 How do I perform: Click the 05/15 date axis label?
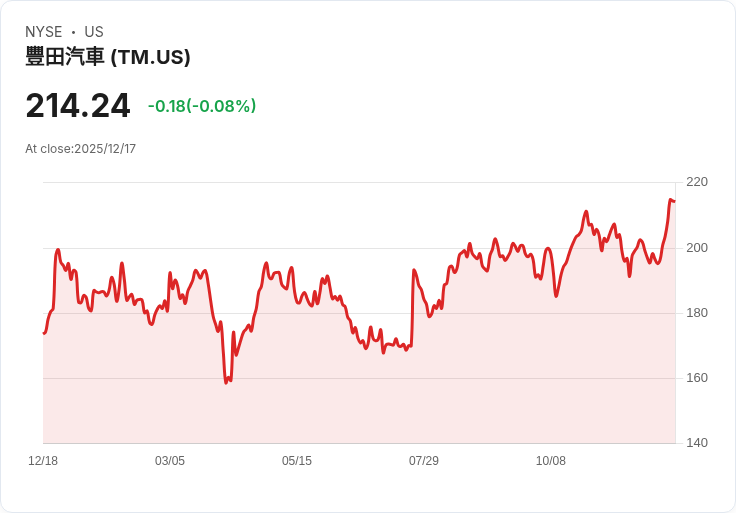pyautogui.click(x=297, y=461)
